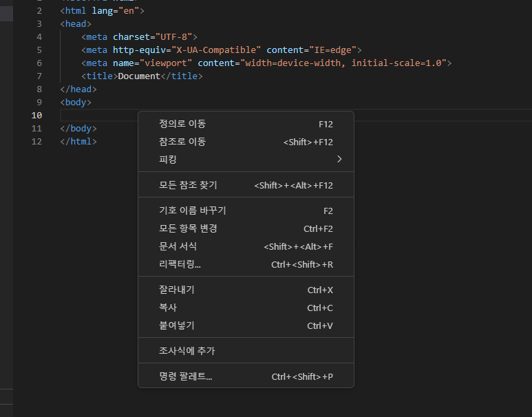Viewport: 532px width, 417px height.
Task: Open the '피킹' submenu item
Action: [246, 160]
